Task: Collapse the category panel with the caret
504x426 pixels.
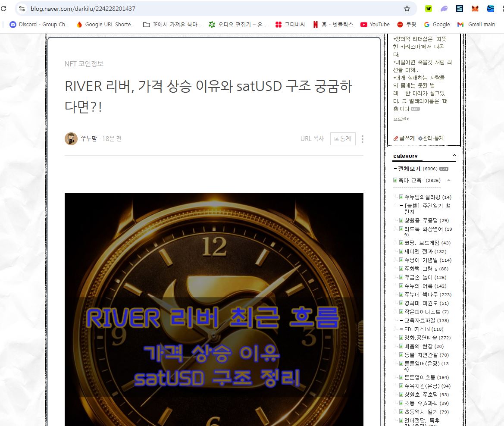Action: pos(454,155)
